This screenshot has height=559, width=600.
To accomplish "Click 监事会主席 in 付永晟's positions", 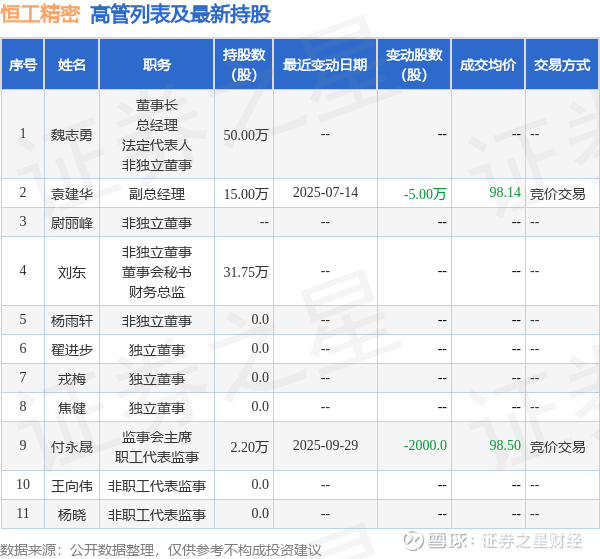I will [x=157, y=437].
